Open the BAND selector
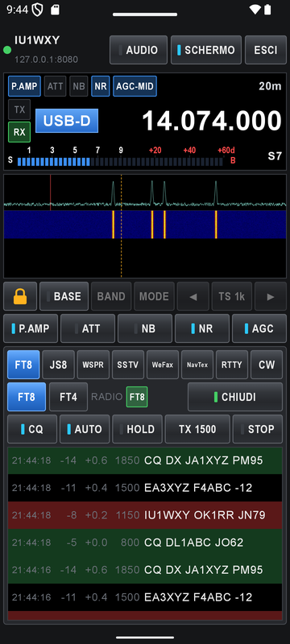 click(111, 296)
